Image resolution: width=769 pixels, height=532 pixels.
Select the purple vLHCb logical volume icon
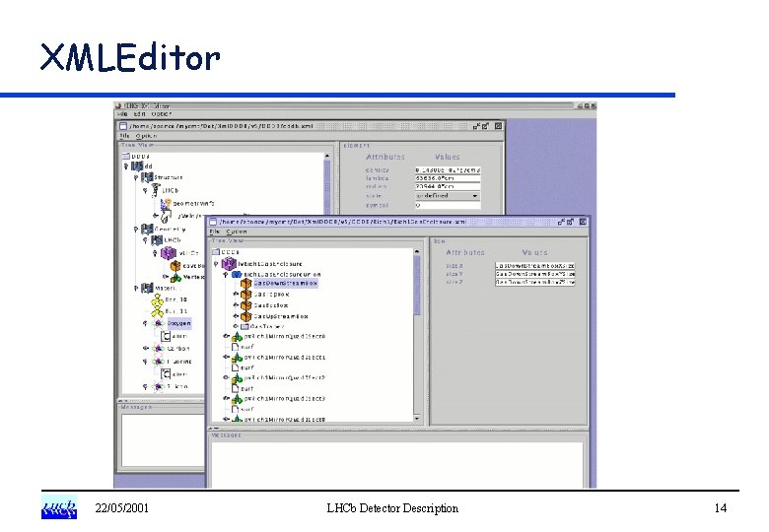pos(169,253)
